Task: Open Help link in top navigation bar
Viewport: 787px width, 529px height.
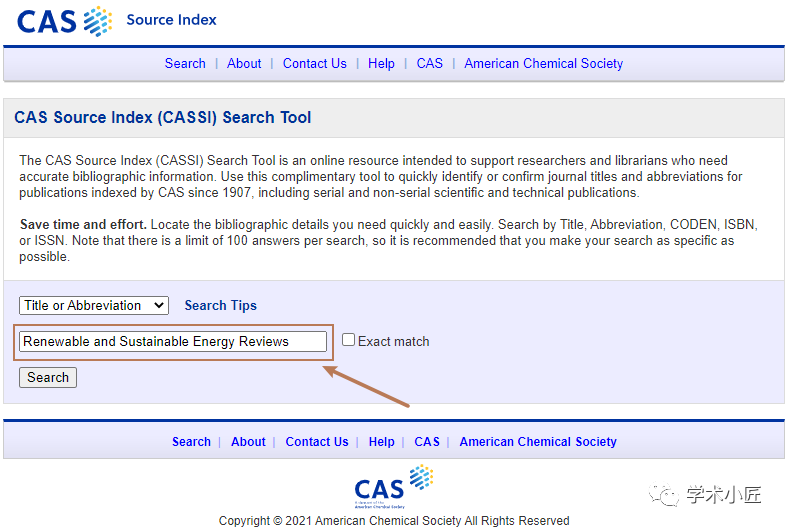Action: click(x=381, y=64)
